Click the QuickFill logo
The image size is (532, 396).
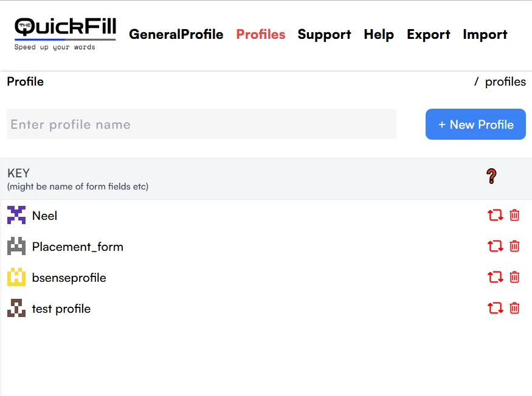[x=65, y=34]
